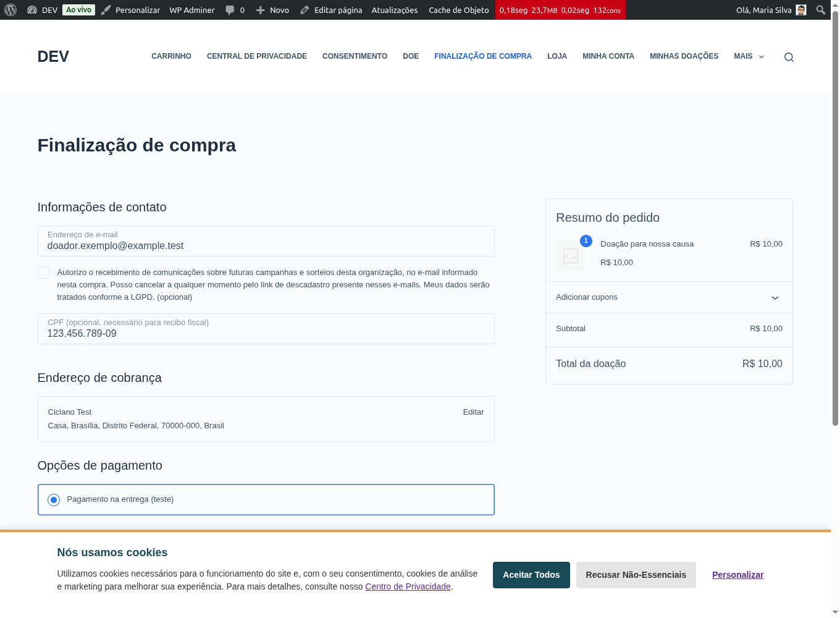
Task: Click the red query monitor stats
Action: click(x=560, y=10)
